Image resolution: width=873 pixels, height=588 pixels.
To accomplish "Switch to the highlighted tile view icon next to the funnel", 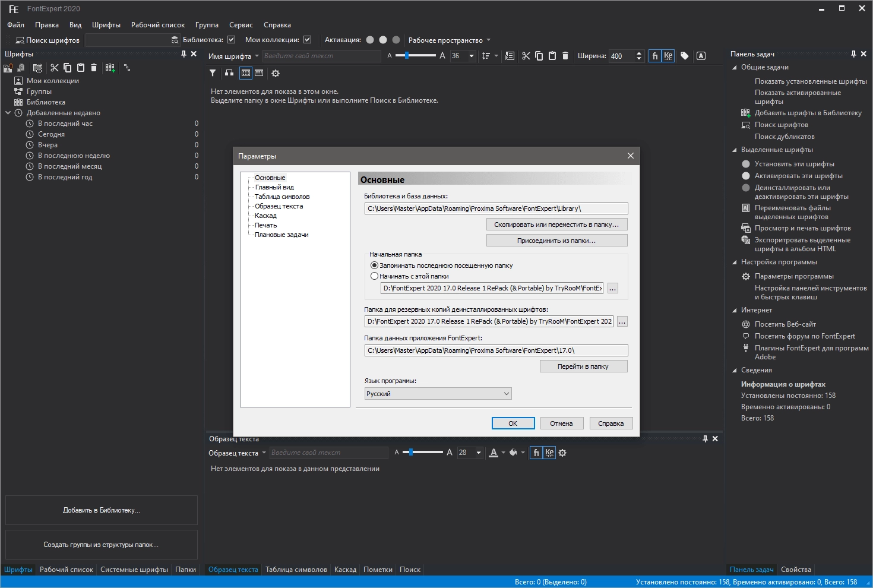I will tap(246, 73).
